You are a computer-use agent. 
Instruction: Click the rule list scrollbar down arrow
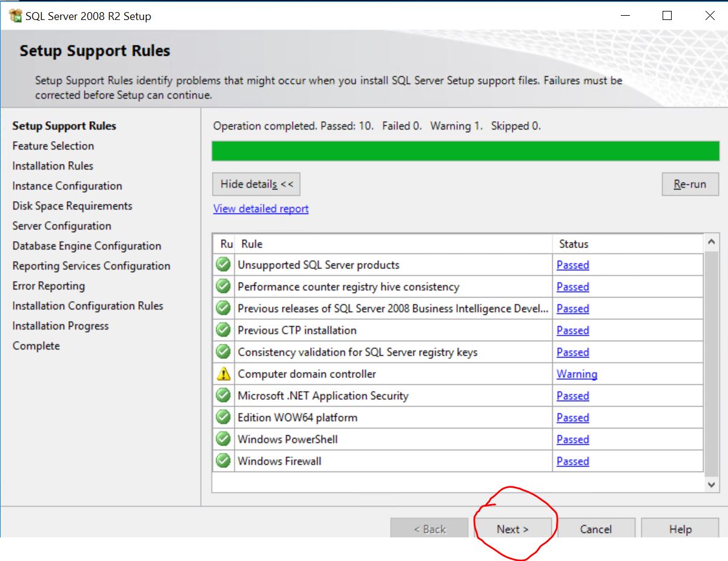(x=712, y=485)
